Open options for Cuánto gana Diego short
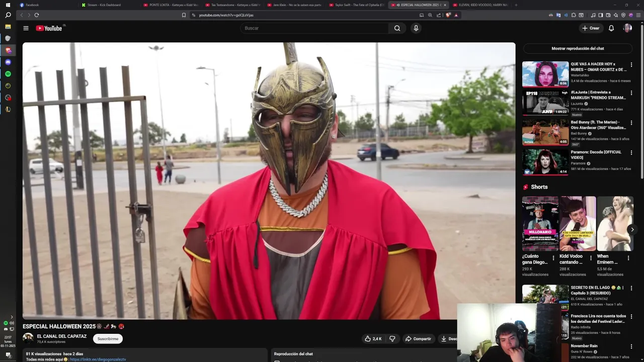 553,258
